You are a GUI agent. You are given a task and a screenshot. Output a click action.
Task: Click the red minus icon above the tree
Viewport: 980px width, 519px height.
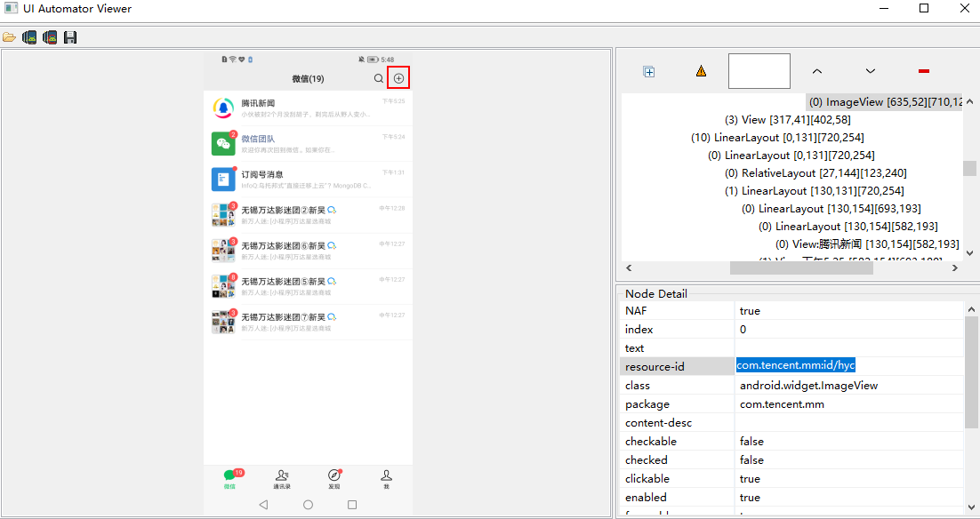pos(924,71)
